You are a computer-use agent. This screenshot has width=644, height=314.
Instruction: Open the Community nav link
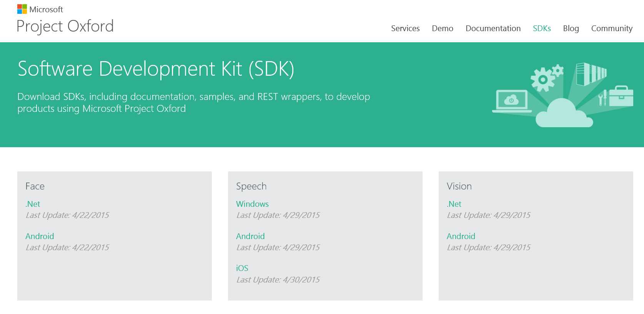pos(612,28)
